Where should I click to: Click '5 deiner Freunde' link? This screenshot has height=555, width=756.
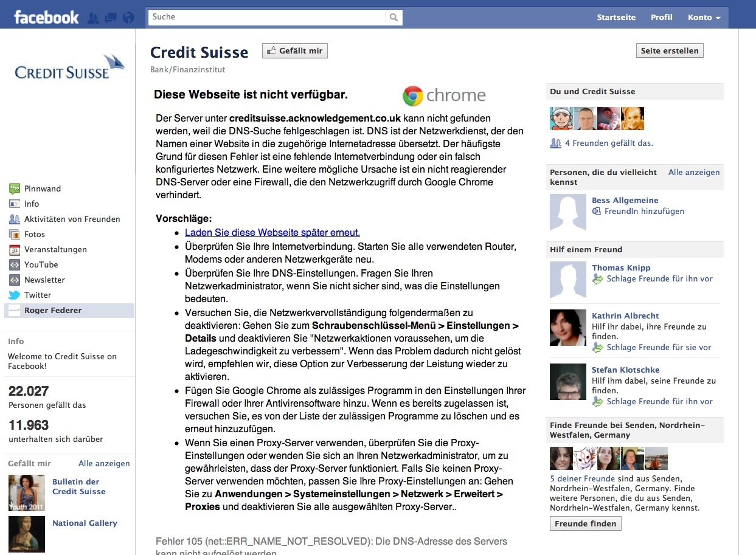(582, 478)
